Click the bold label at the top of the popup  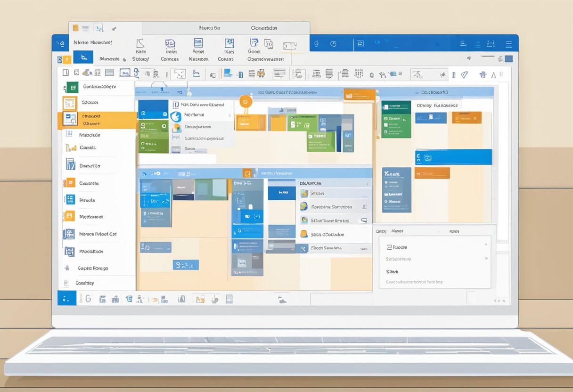click(397, 231)
